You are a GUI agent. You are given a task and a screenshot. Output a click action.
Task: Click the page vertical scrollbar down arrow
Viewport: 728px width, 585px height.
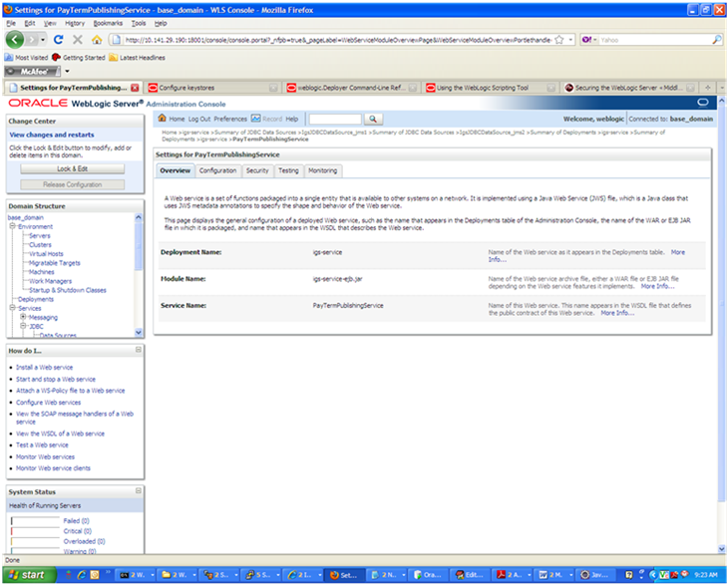[721, 549]
